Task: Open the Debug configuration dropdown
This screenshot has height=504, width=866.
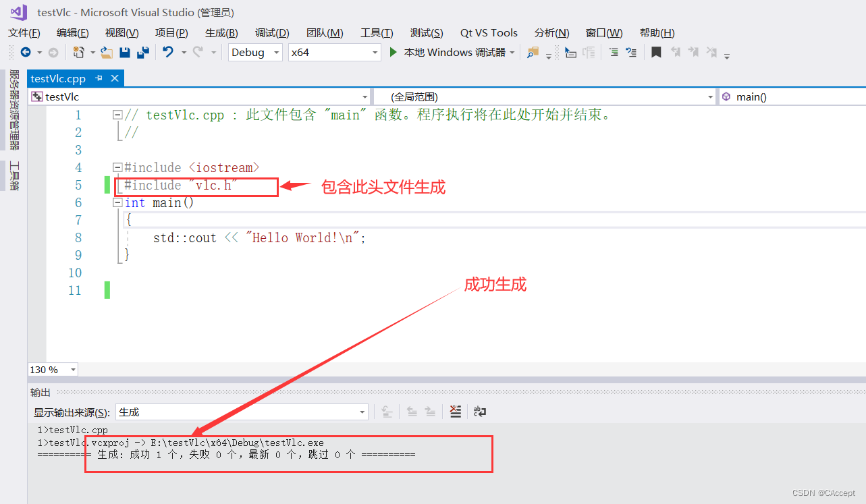Action: [x=255, y=52]
